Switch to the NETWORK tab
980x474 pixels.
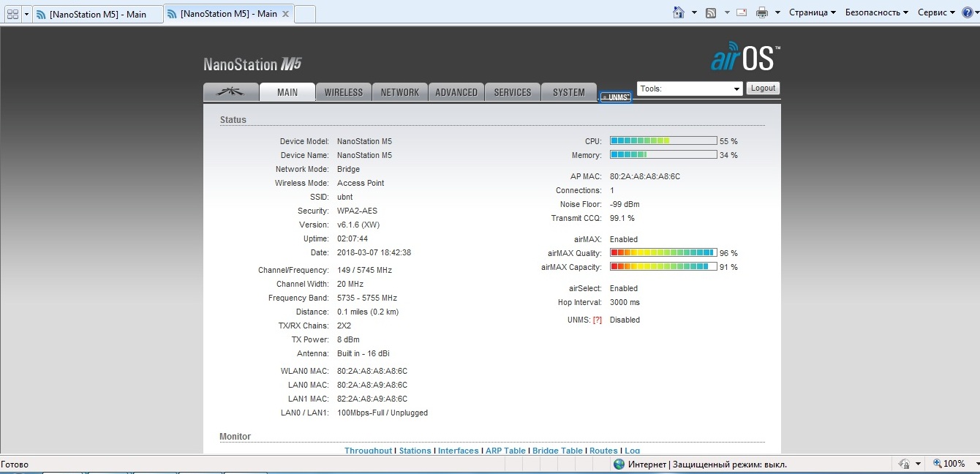point(400,92)
